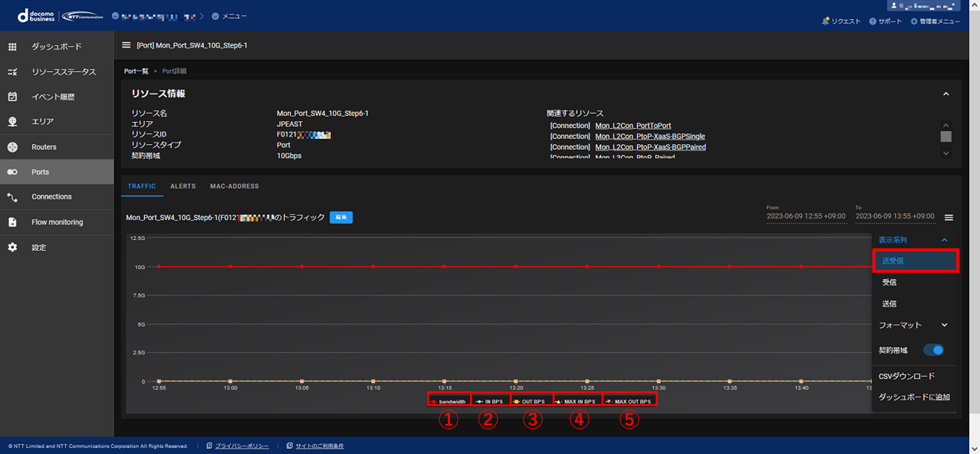Toggle the hamburger menu beside the Port title

[x=126, y=45]
